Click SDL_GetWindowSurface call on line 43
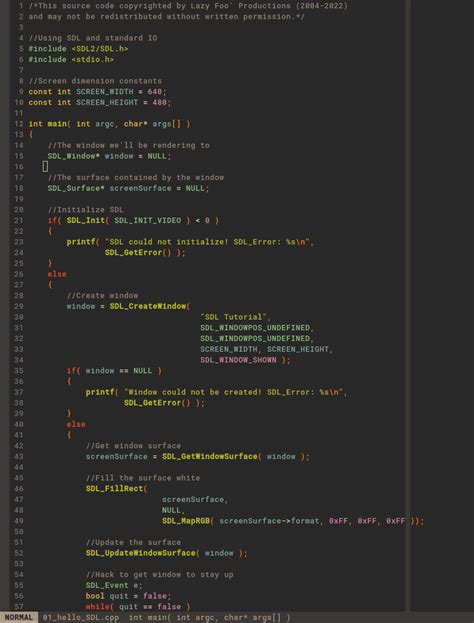The width and height of the screenshot is (474, 623). point(212,456)
